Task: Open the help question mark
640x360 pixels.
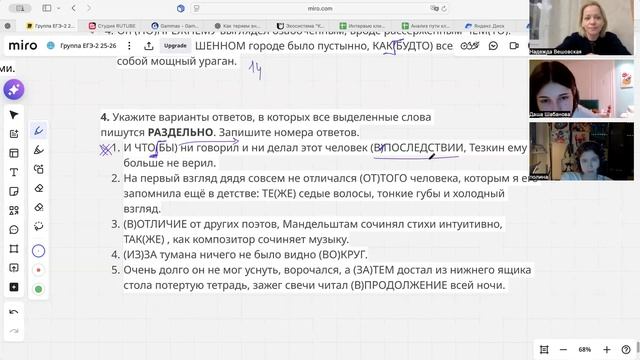Action: pos(626,349)
